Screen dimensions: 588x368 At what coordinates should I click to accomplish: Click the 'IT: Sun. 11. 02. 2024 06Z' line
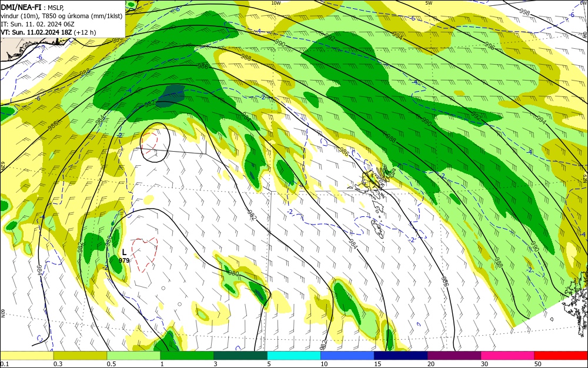tap(38, 24)
